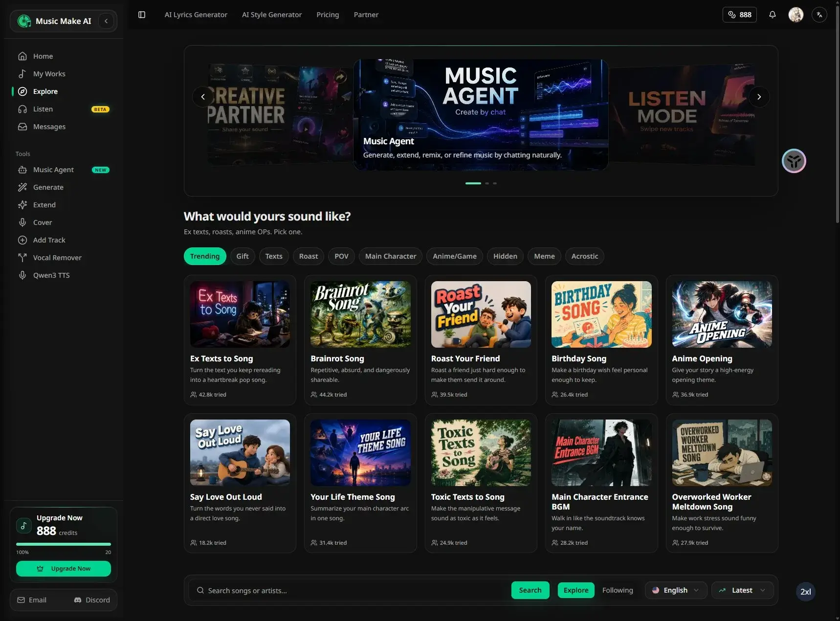Click the translate language icon in header
Viewport: 840px width, 621px height.
pyautogui.click(x=819, y=15)
